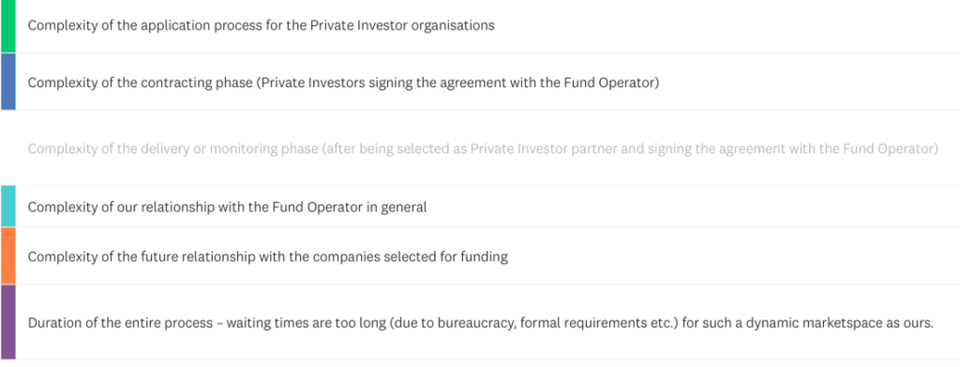This screenshot has width=960, height=367.
Task: Click the parenthetical 'Private Investors signing the agreement'
Action: coord(369,82)
